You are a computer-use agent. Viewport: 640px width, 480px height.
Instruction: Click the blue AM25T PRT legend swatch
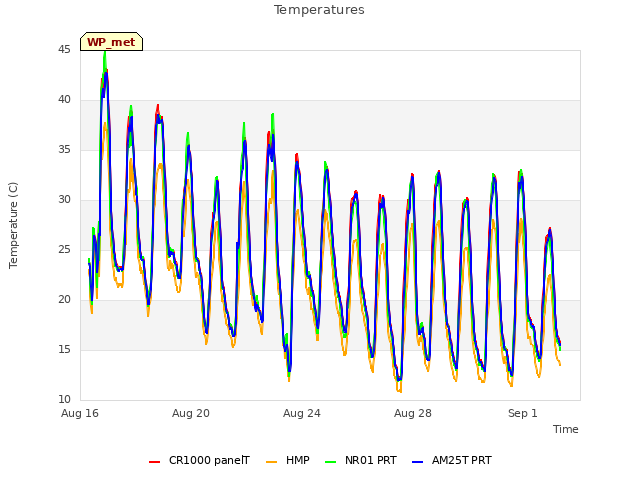(x=418, y=462)
